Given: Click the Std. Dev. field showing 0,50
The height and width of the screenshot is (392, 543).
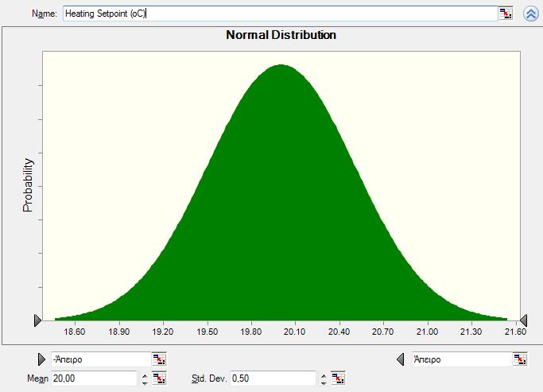Looking at the screenshot, I should [273, 378].
